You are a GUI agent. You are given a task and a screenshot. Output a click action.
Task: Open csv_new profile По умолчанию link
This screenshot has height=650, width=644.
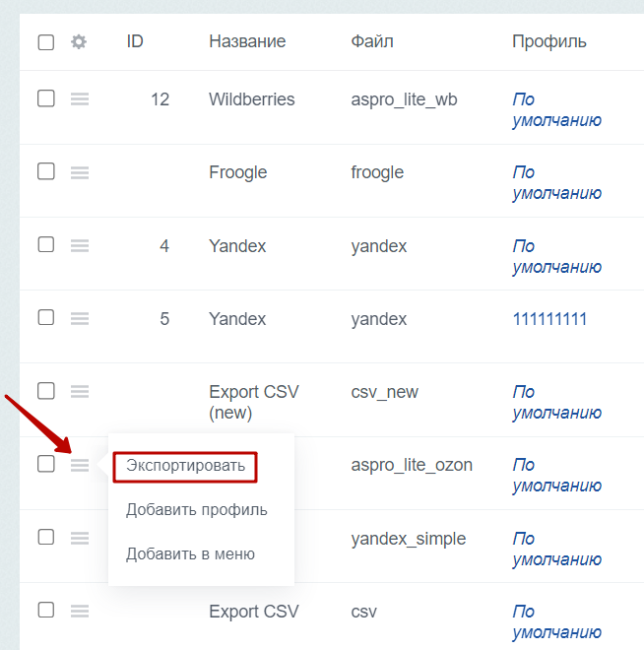point(556,403)
